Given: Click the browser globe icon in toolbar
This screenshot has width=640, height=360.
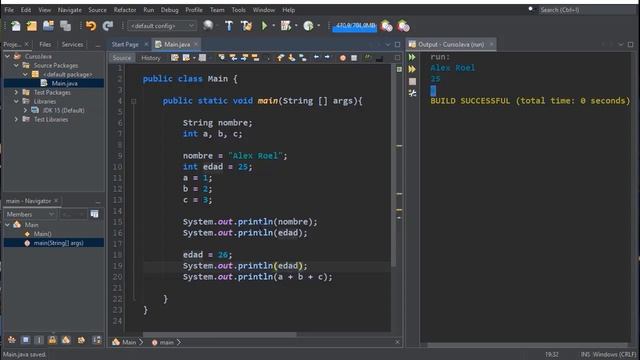Looking at the screenshot, I should (x=208, y=26).
